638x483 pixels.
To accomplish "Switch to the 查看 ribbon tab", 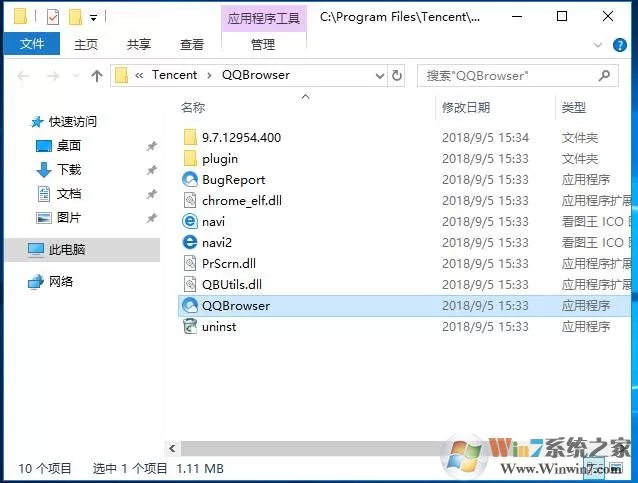I will pyautogui.click(x=192, y=44).
